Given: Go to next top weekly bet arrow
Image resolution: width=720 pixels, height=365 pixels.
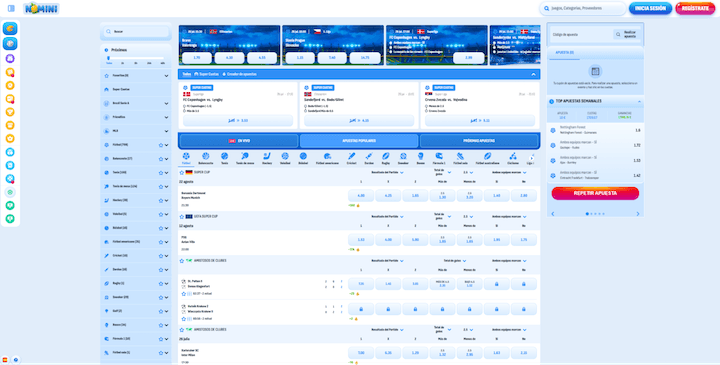Looking at the screenshot, I should tap(637, 213).
